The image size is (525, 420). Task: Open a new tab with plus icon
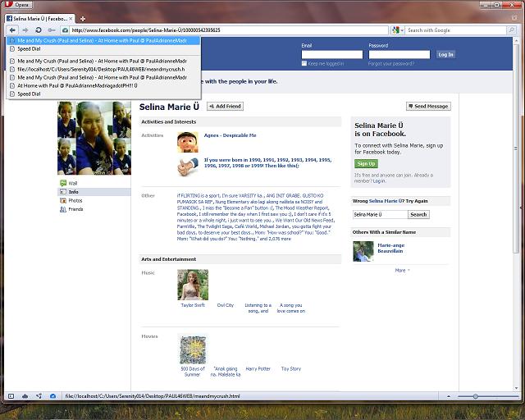(83, 19)
